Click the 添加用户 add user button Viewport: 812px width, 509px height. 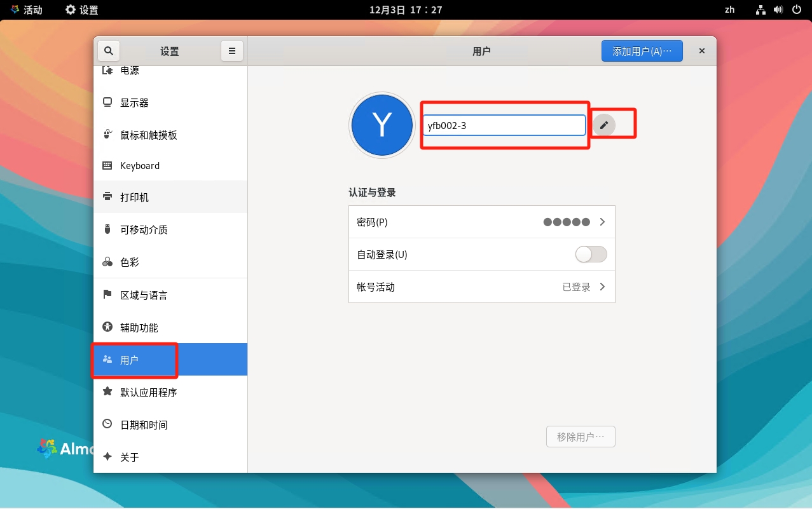tap(642, 51)
